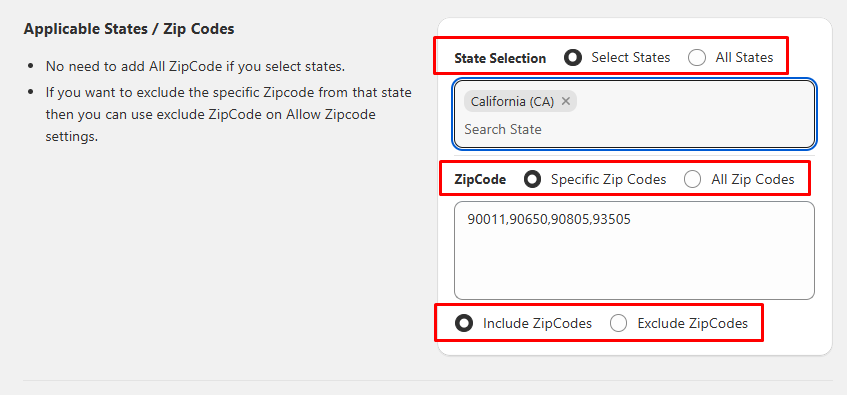Image resolution: width=847 pixels, height=395 pixels.
Task: Click the Applicable States / Zip Codes heading
Action: [x=129, y=29]
